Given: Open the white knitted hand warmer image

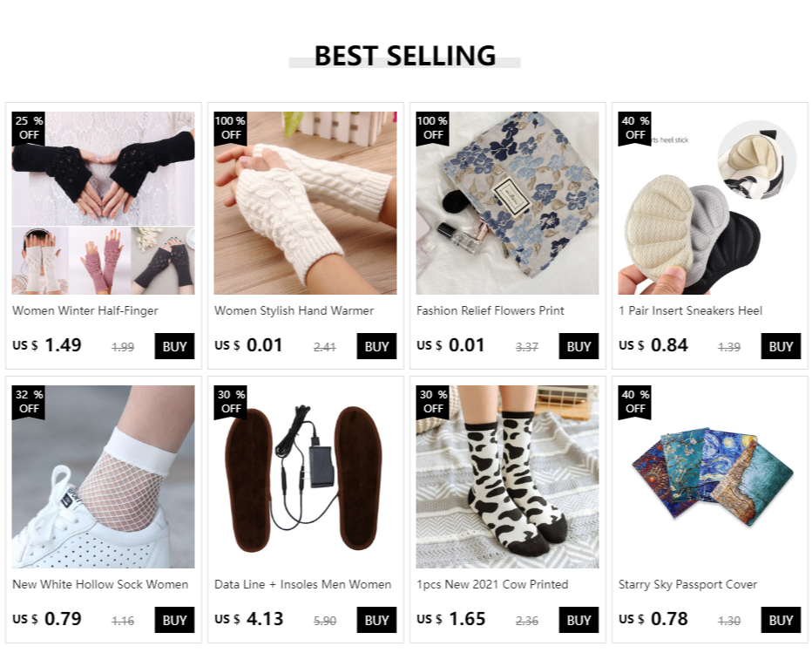Looking at the screenshot, I should tap(305, 203).
